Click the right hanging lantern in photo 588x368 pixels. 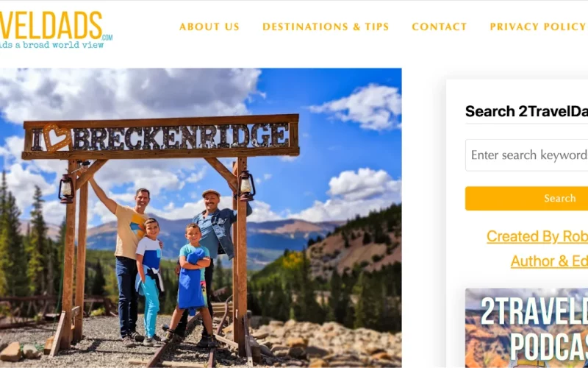pos(247,185)
